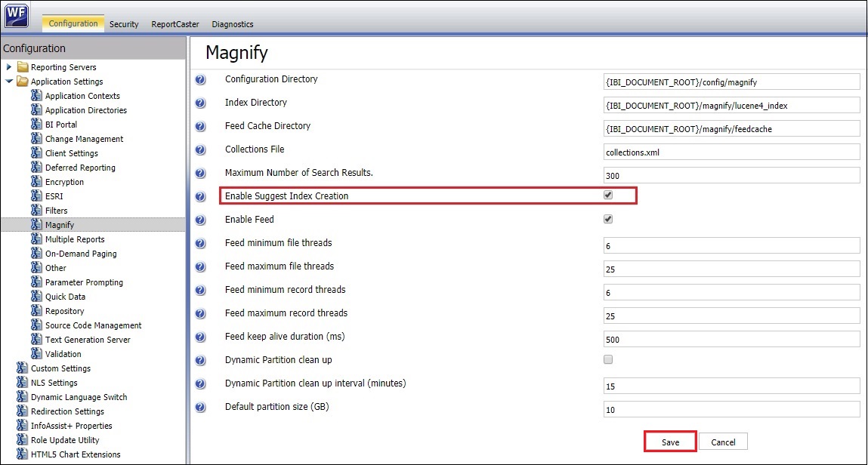Click the Role Update Utility icon
868x465 pixels.
22,440
